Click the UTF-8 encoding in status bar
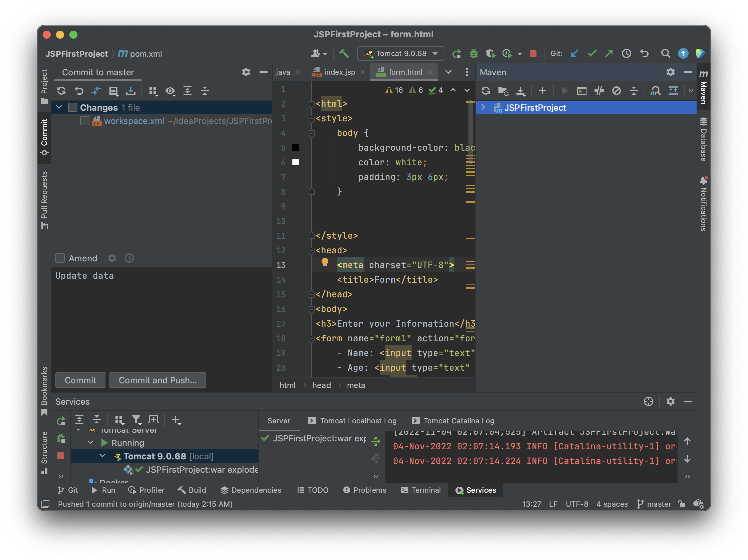This screenshot has height=560, width=748. click(x=577, y=504)
